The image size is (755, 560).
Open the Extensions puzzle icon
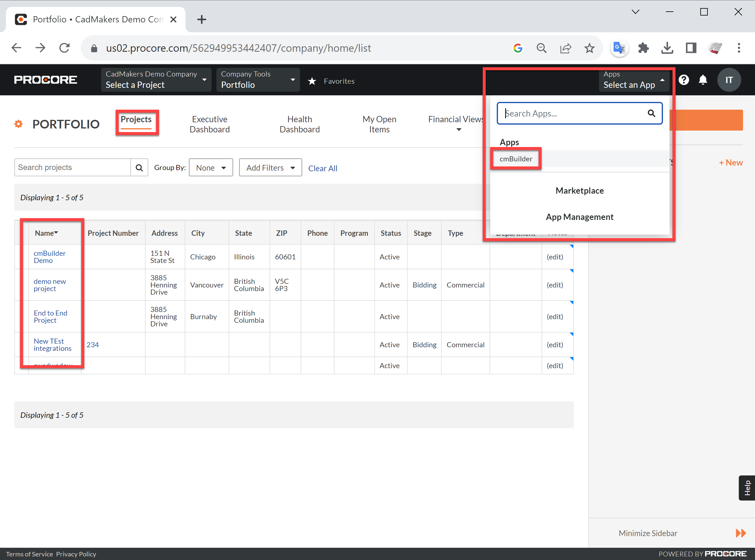(x=643, y=48)
